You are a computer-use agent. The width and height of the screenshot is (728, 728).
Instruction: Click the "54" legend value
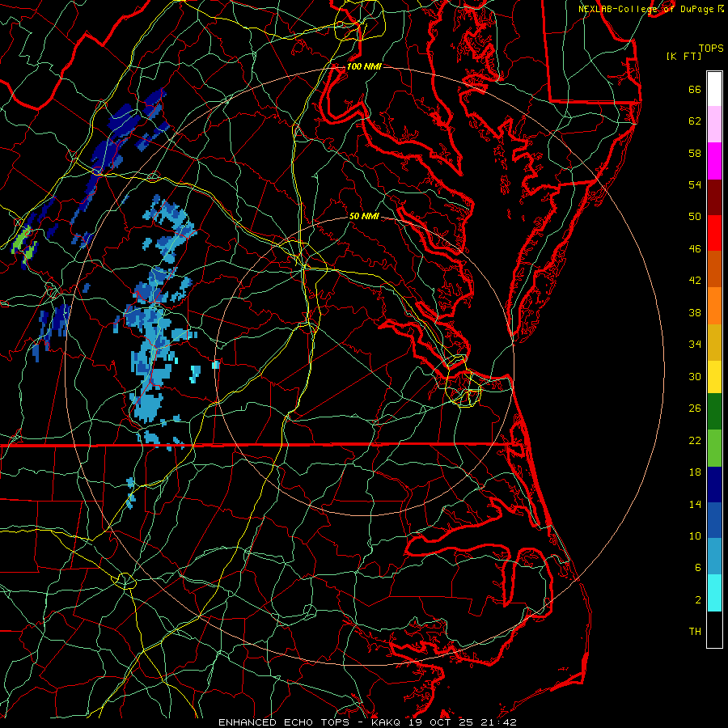[x=695, y=185]
